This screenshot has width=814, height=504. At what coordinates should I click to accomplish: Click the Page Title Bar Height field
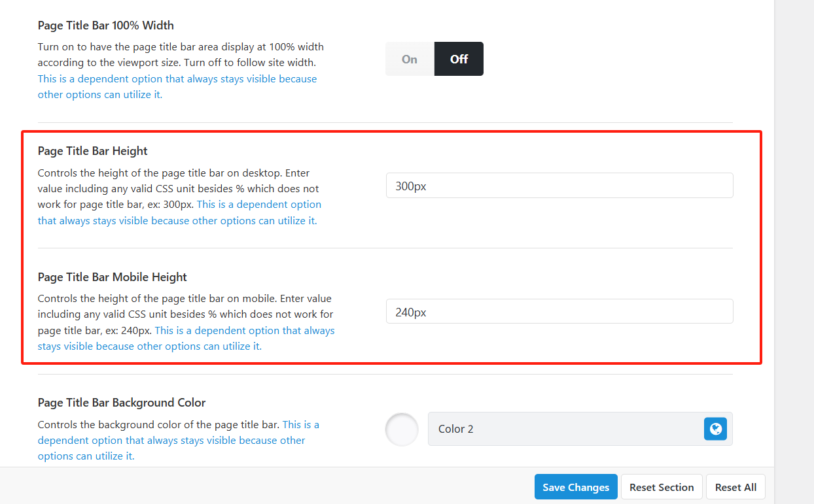pyautogui.click(x=559, y=186)
